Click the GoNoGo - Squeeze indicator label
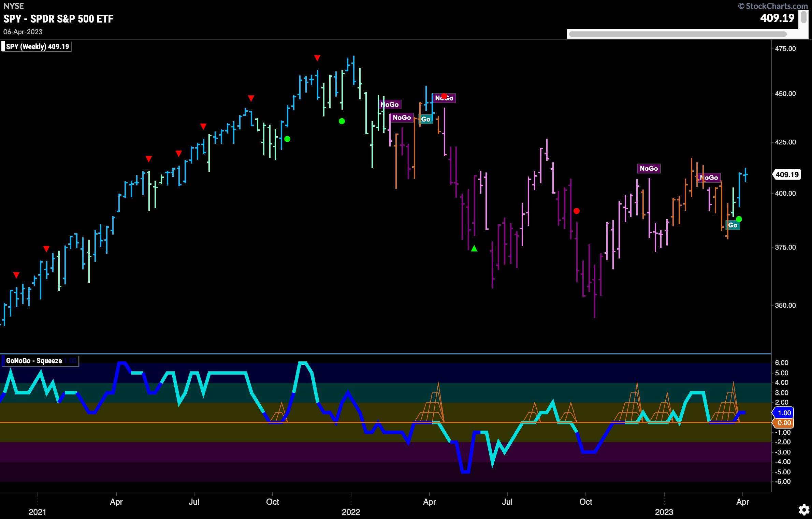The image size is (812, 519). point(34,361)
